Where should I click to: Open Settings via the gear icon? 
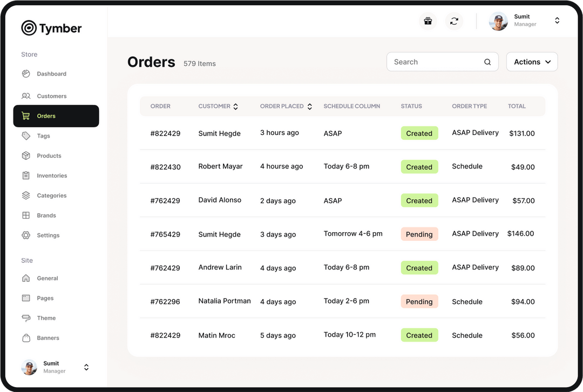[x=26, y=235]
